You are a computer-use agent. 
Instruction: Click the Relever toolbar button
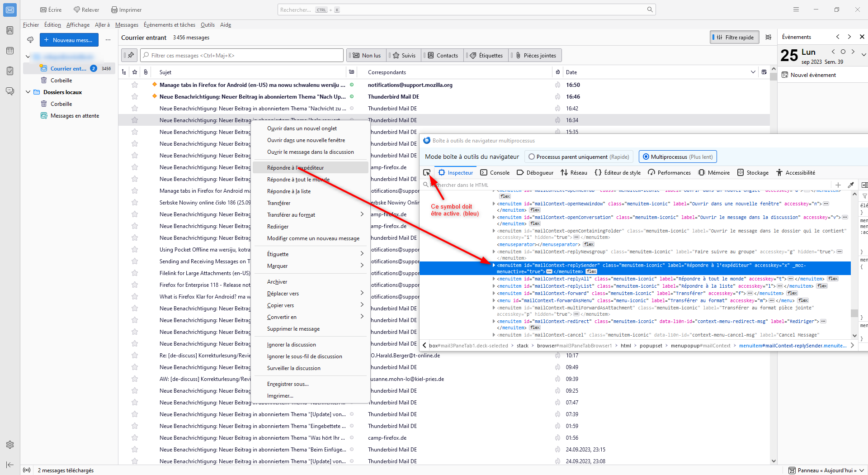point(86,10)
